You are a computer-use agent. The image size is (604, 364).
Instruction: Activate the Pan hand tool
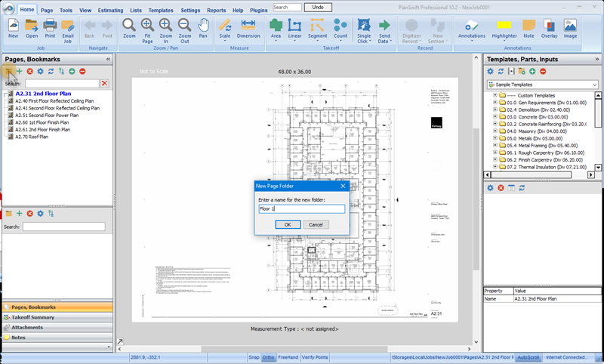[203, 29]
